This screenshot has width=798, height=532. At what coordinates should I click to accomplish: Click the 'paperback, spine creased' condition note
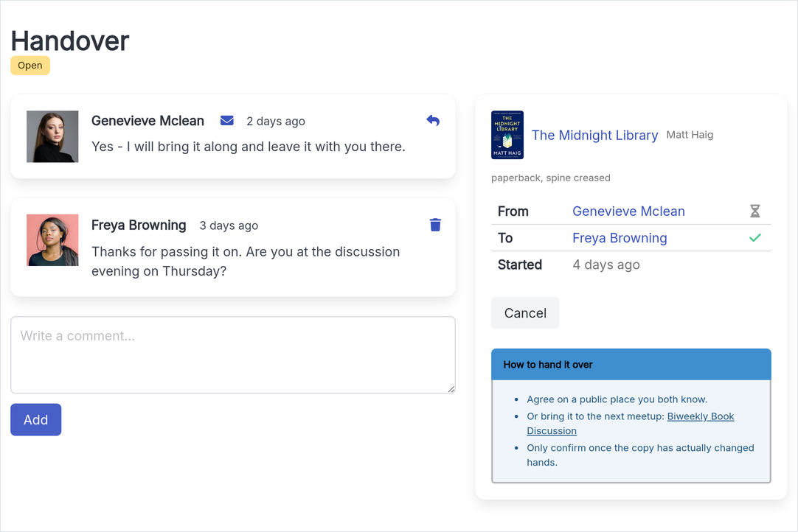coord(551,178)
